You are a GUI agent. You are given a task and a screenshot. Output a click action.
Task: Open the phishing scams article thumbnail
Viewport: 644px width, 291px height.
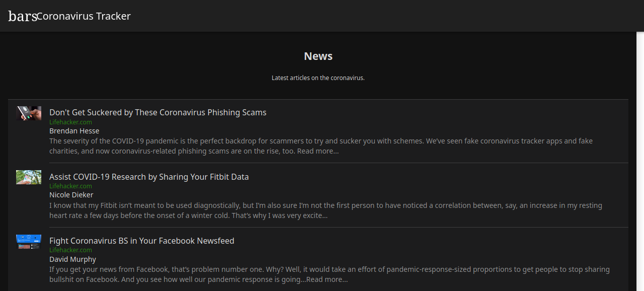(x=29, y=113)
